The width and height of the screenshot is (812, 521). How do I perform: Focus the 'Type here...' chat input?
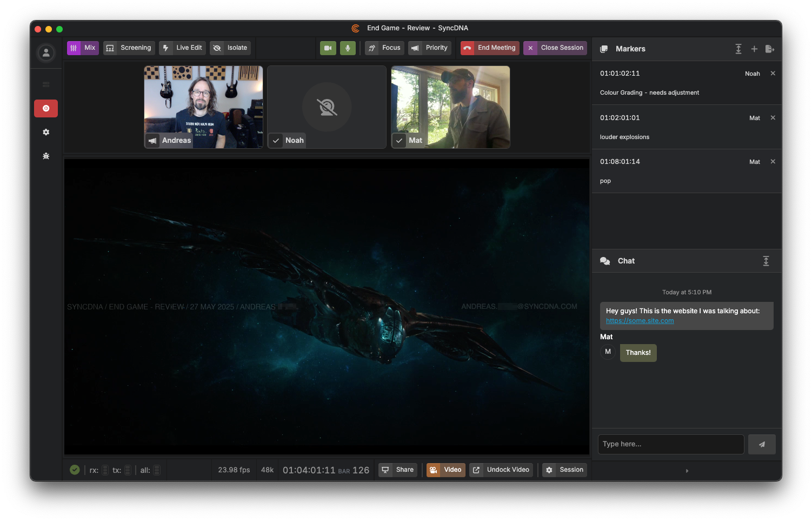coord(671,444)
